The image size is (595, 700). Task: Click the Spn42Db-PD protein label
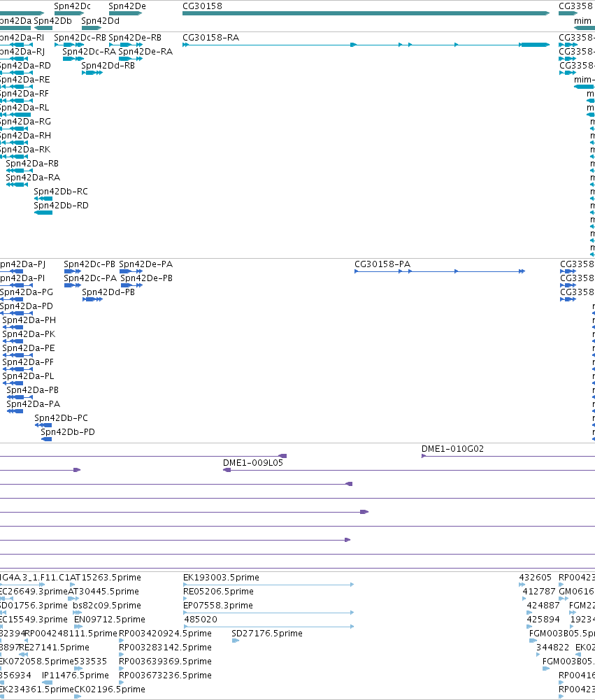coord(68,432)
